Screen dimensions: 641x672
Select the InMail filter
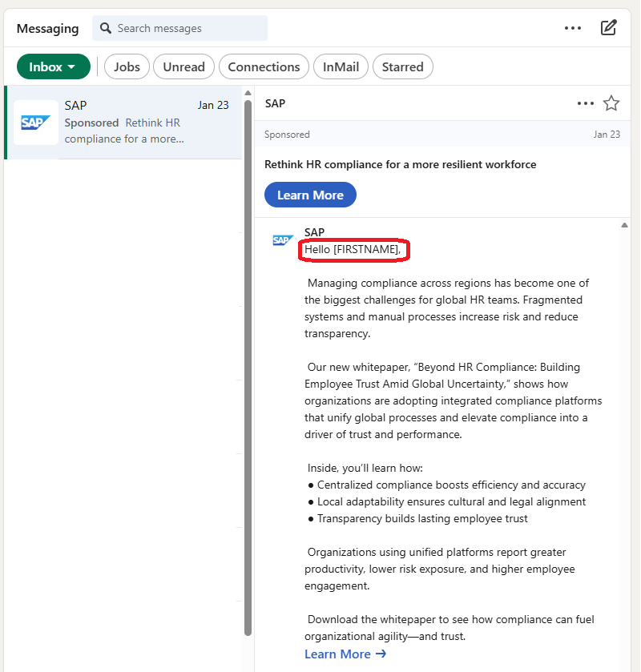(341, 67)
